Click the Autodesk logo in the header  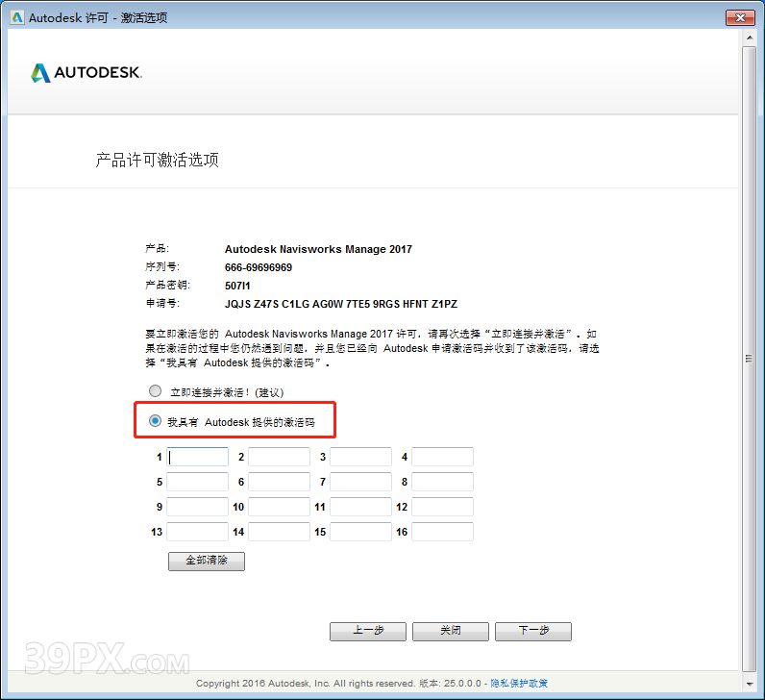pos(86,73)
